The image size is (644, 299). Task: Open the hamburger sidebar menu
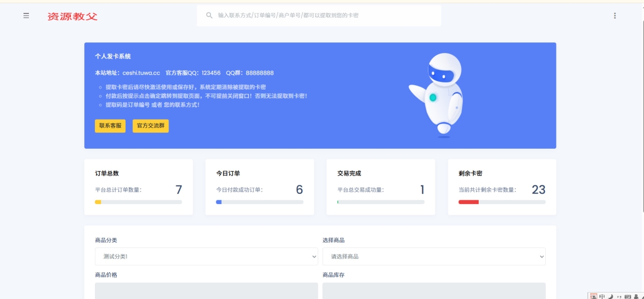point(26,16)
